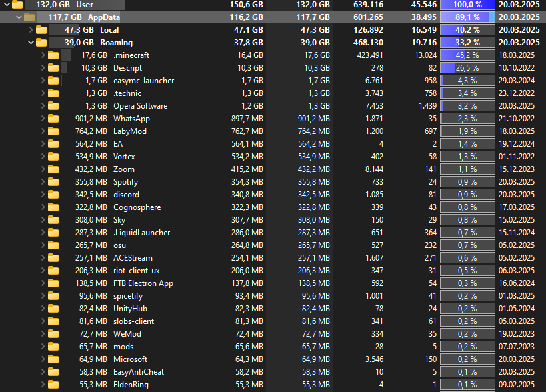Image resolution: width=546 pixels, height=392 pixels.
Task: Click the Opera Software folder icon
Action: point(53,106)
